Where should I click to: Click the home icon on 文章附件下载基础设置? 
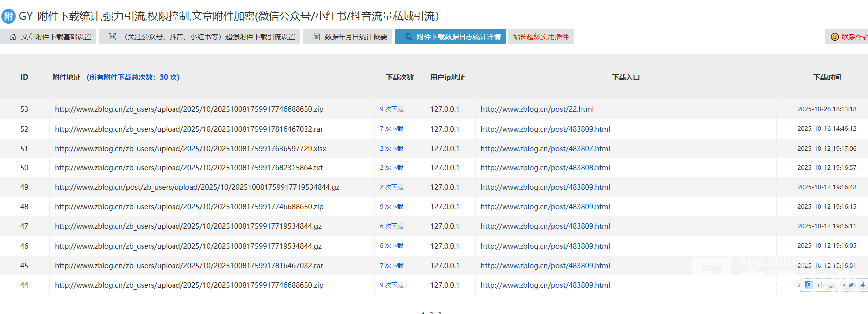(x=13, y=37)
